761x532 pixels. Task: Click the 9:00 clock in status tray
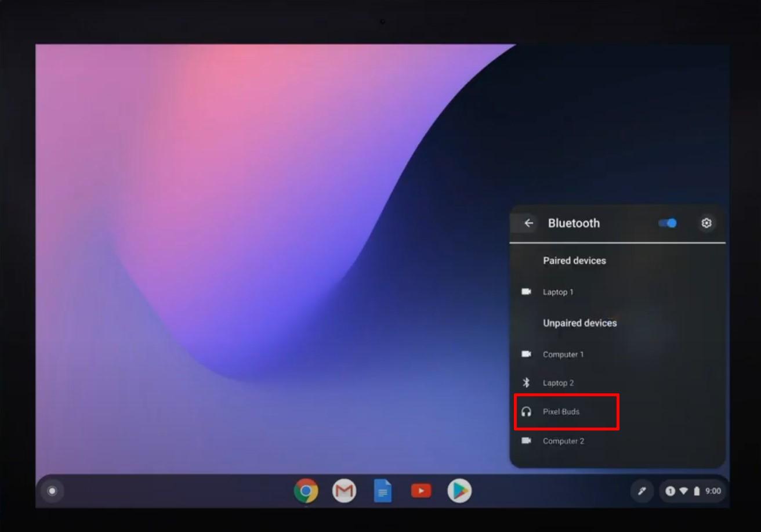713,491
